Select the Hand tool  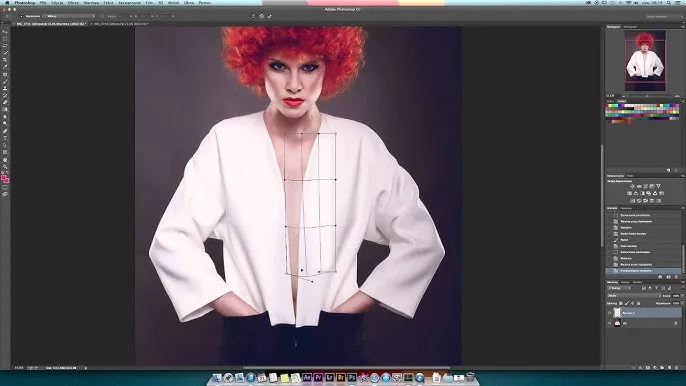[5, 159]
